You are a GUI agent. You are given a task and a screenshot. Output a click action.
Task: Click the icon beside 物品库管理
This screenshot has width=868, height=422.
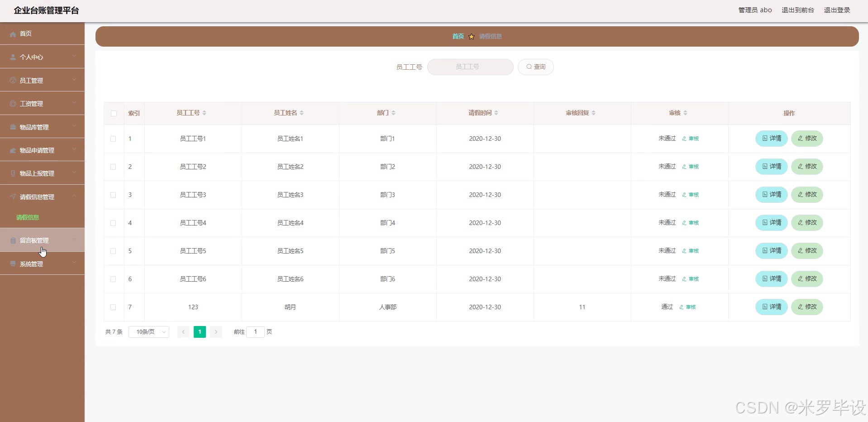13,127
